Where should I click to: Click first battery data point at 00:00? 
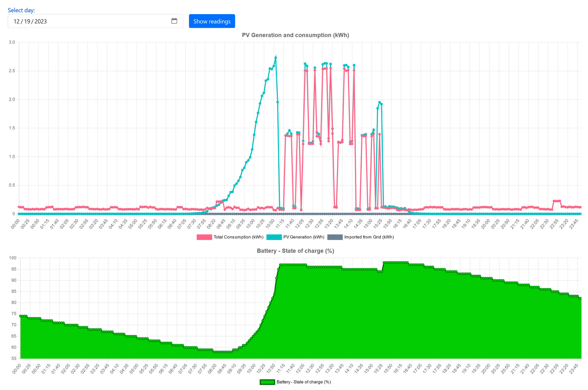coord(20,316)
